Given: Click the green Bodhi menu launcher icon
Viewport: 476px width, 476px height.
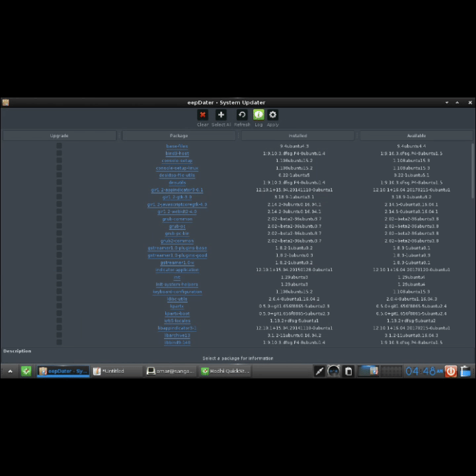Looking at the screenshot, I should point(26,371).
